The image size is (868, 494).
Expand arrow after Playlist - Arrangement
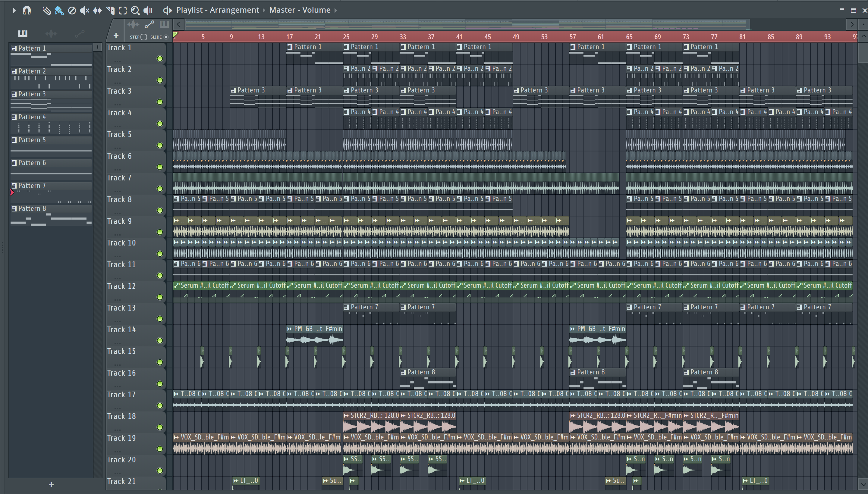coord(264,10)
